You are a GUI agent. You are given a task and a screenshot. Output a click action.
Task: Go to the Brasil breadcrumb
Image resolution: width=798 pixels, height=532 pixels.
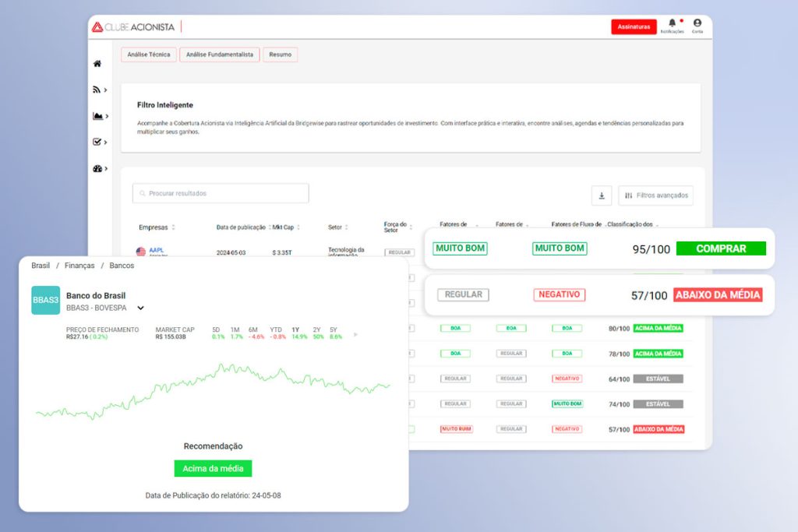[x=41, y=266]
